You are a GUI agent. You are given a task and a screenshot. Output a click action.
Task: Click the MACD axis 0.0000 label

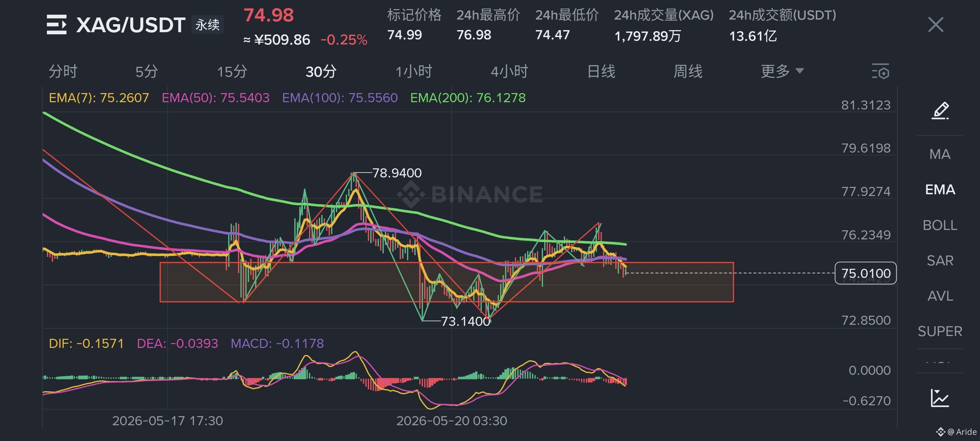pyautogui.click(x=869, y=370)
